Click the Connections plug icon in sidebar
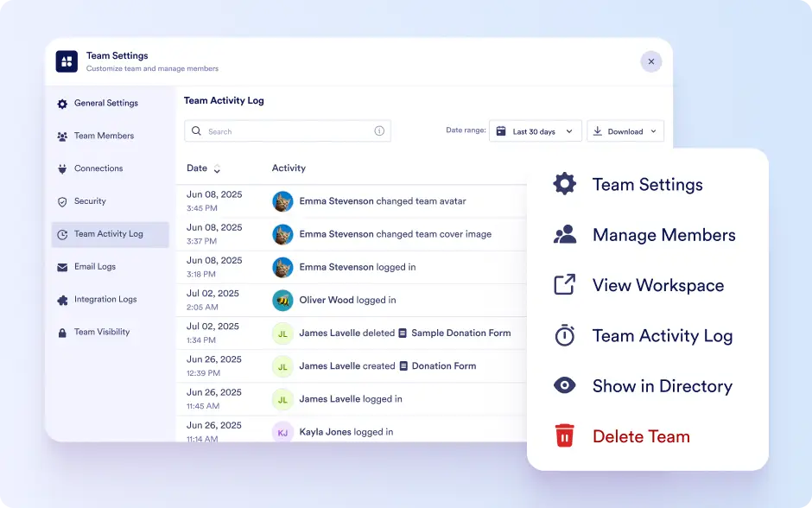The image size is (812, 508). (62, 168)
